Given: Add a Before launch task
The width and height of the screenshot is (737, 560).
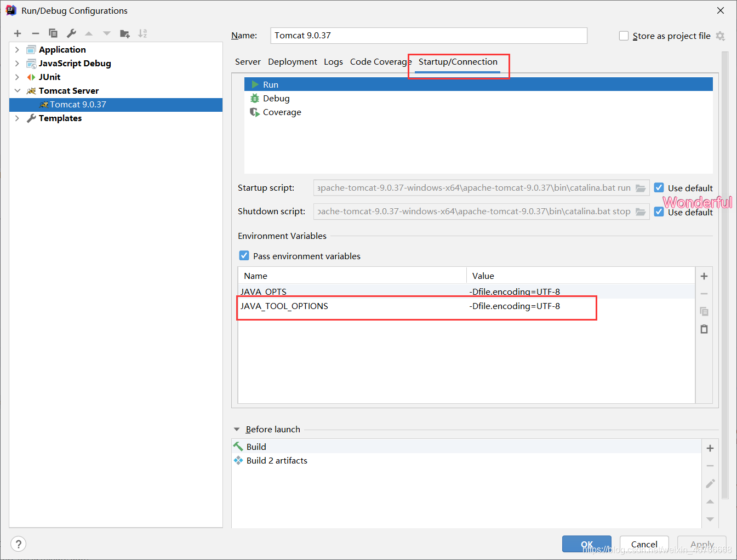Looking at the screenshot, I should [x=710, y=448].
